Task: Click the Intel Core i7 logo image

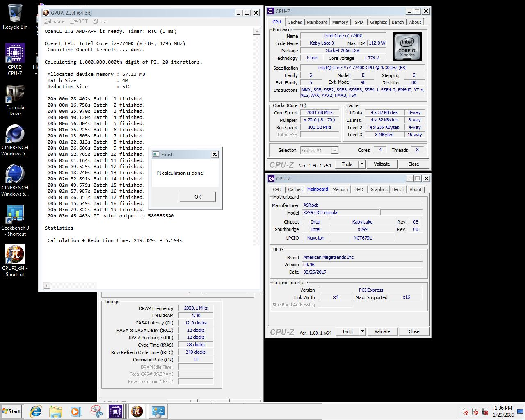Action: click(407, 47)
